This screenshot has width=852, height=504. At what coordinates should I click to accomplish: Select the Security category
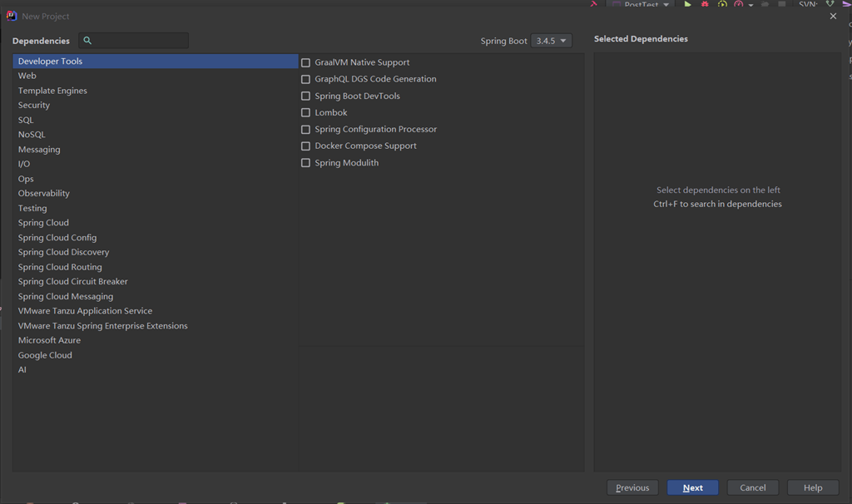tap(156, 105)
